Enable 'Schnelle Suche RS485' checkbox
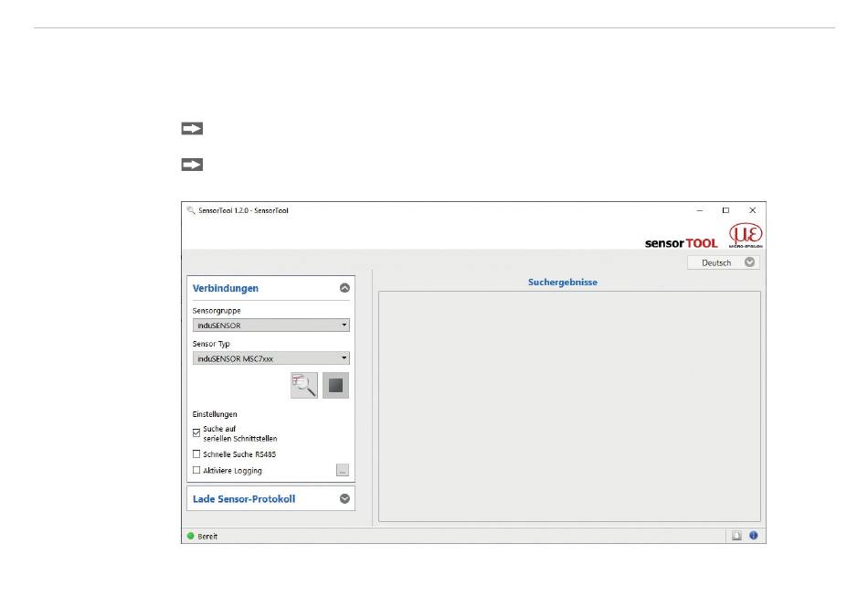 point(196,454)
